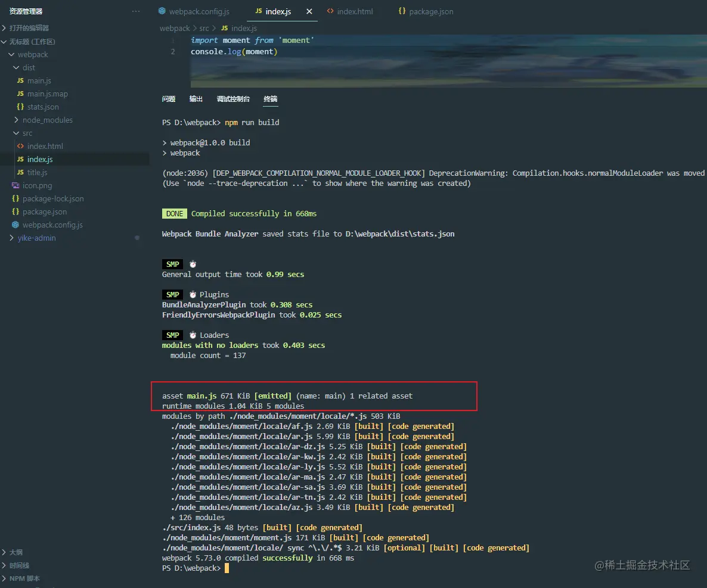Click the HTML icon on index.html tab
Viewport: 707px width, 588px height.
(x=330, y=11)
